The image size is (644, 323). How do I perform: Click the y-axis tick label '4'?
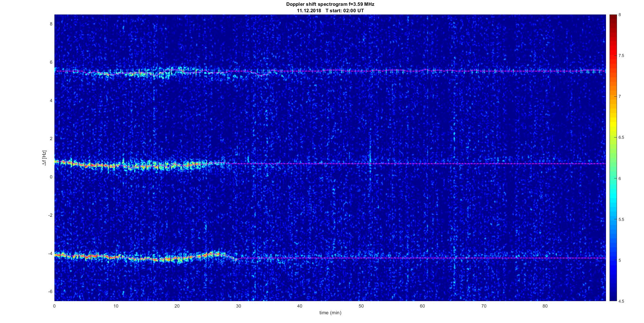[51, 100]
